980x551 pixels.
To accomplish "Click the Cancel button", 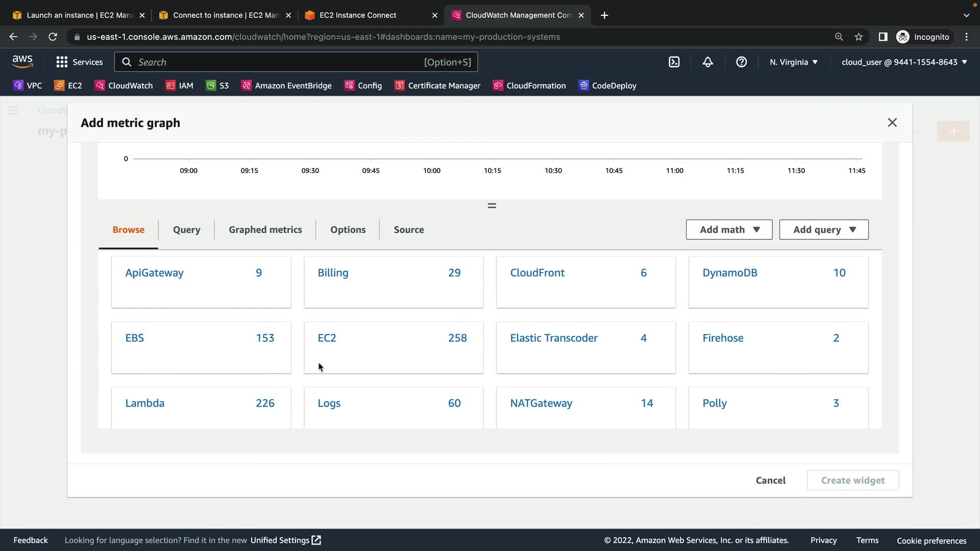I will pyautogui.click(x=770, y=480).
